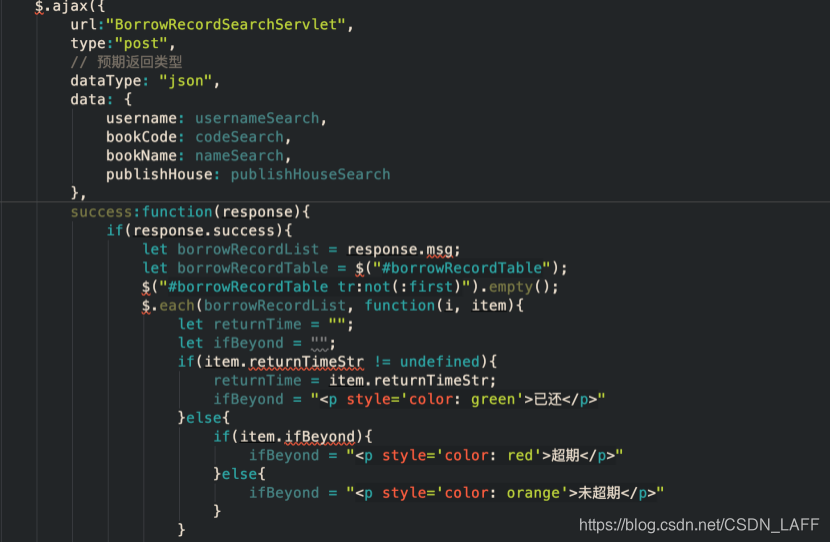Image resolution: width=830 pixels, height=544 pixels.
Task: Click the }else{ following the green assignment
Action: pos(204,418)
